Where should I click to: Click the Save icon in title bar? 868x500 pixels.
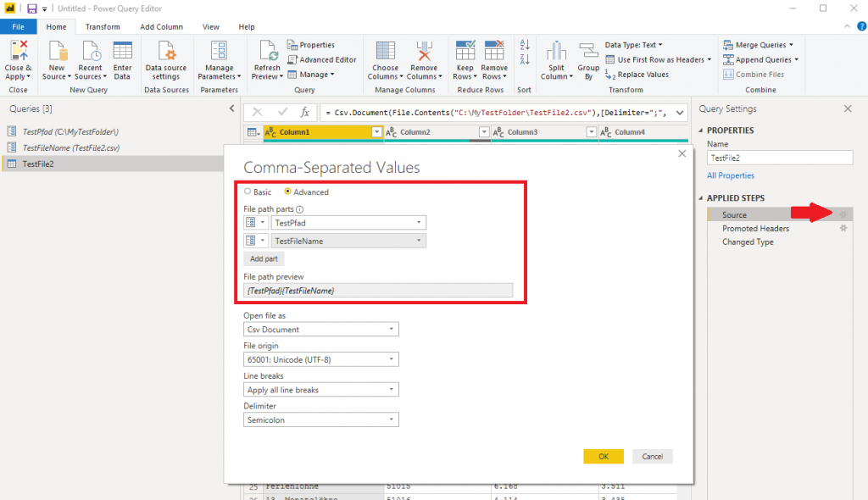point(32,8)
